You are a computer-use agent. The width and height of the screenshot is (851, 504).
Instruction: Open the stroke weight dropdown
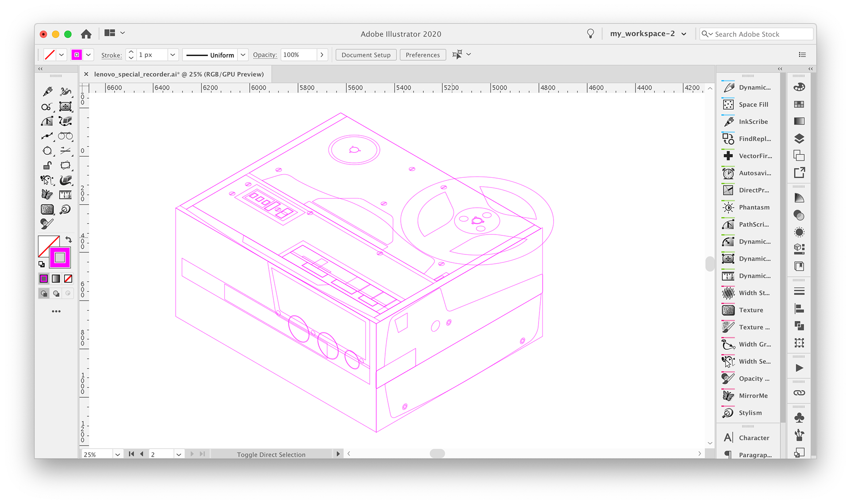click(173, 55)
